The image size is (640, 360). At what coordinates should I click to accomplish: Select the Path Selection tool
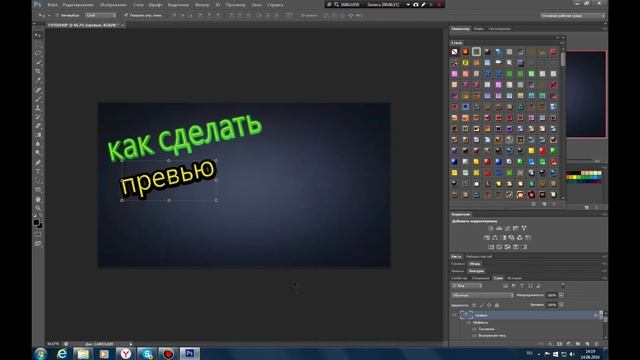[38, 180]
